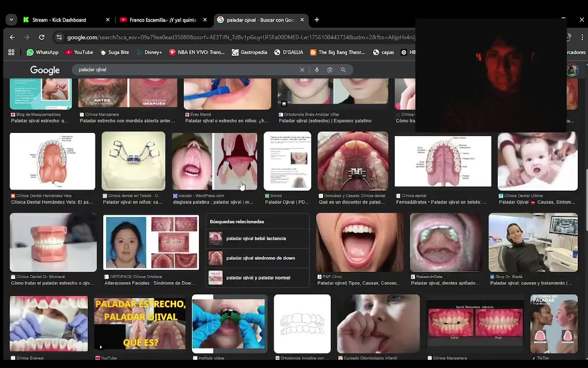
Task: Open the P&P Clinic open mouth image
Action: point(360,242)
